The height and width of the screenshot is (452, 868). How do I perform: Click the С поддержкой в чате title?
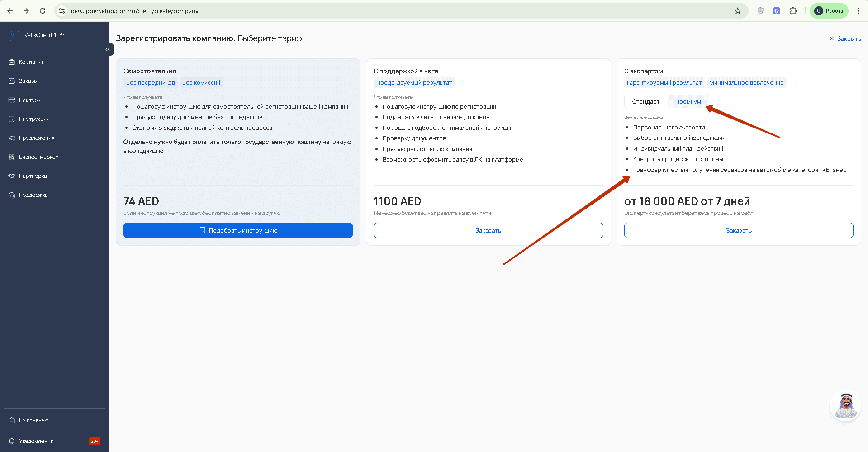406,71
